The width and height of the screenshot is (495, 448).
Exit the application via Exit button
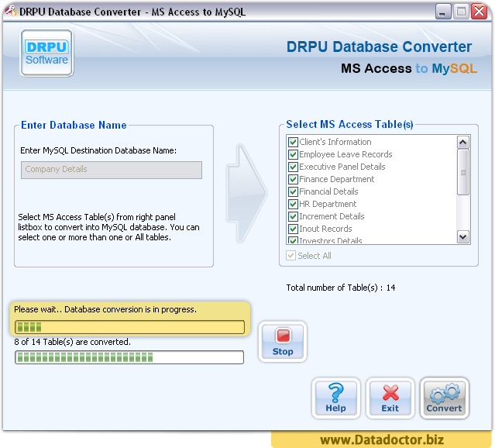pos(390,398)
